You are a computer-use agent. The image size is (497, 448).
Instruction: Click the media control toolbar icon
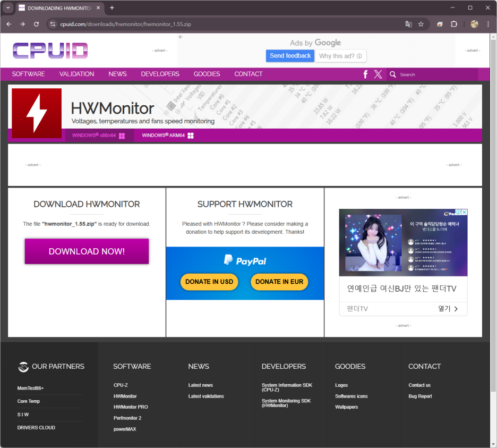(440, 24)
